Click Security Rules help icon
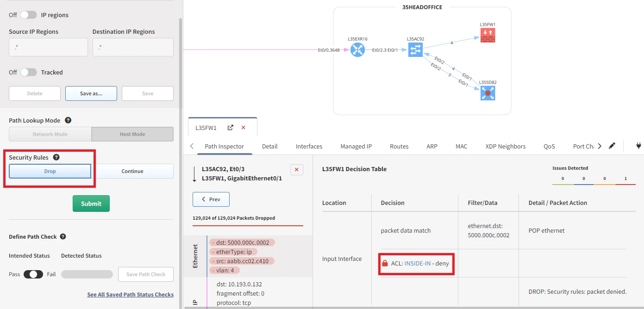The image size is (644, 309). pos(56,157)
